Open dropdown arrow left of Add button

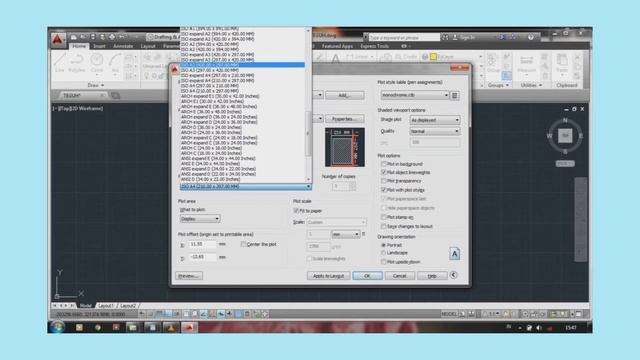[320, 95]
